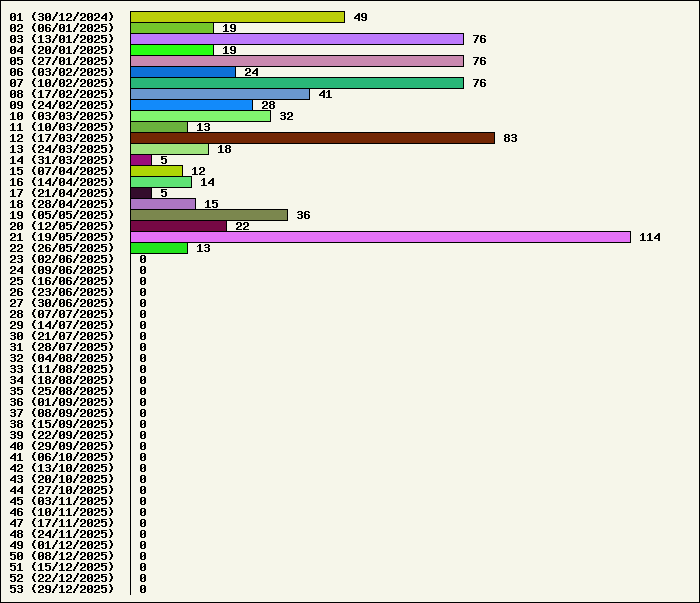
Task: Click the green bar for week 22
Action: click(159, 248)
